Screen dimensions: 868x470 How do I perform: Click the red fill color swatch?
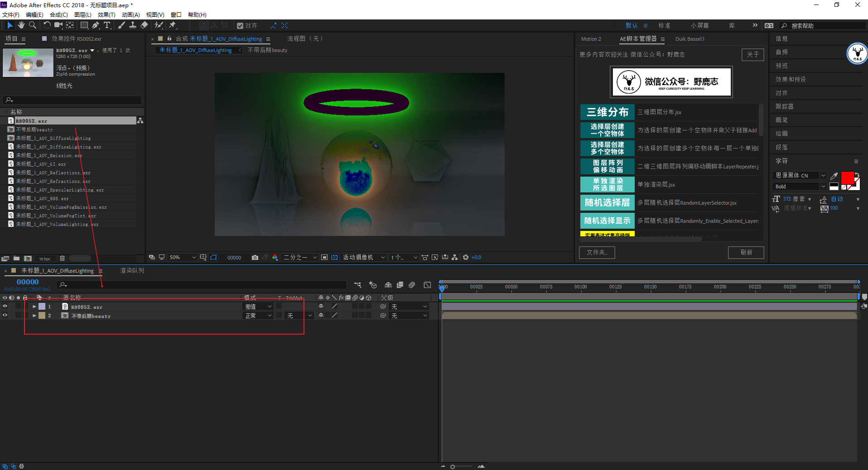click(x=847, y=177)
